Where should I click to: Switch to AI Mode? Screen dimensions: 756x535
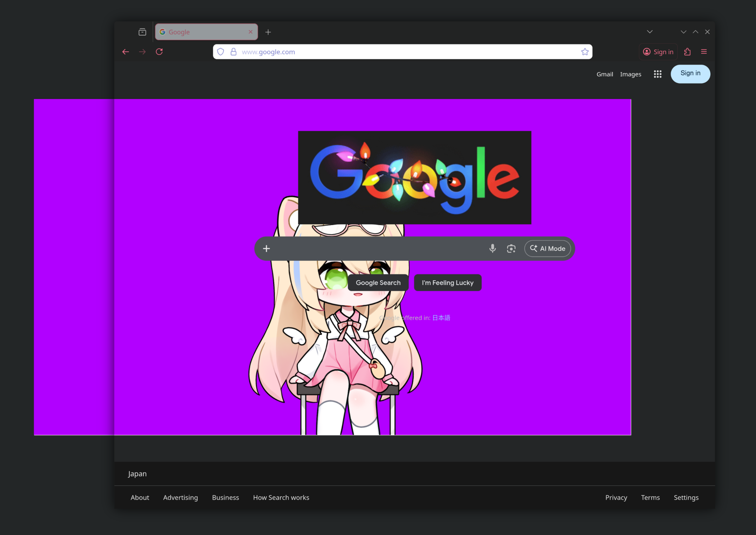tap(548, 249)
